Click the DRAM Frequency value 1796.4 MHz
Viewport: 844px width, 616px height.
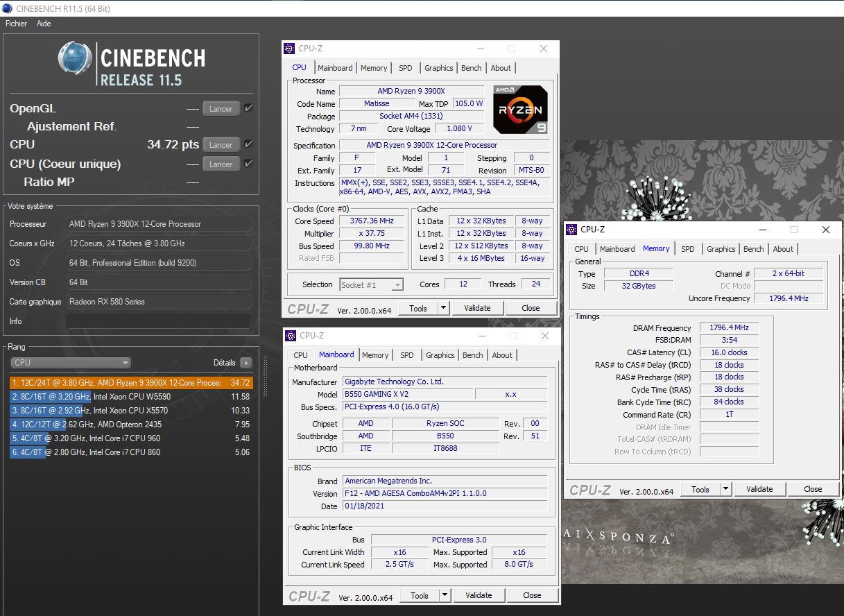[x=730, y=328]
